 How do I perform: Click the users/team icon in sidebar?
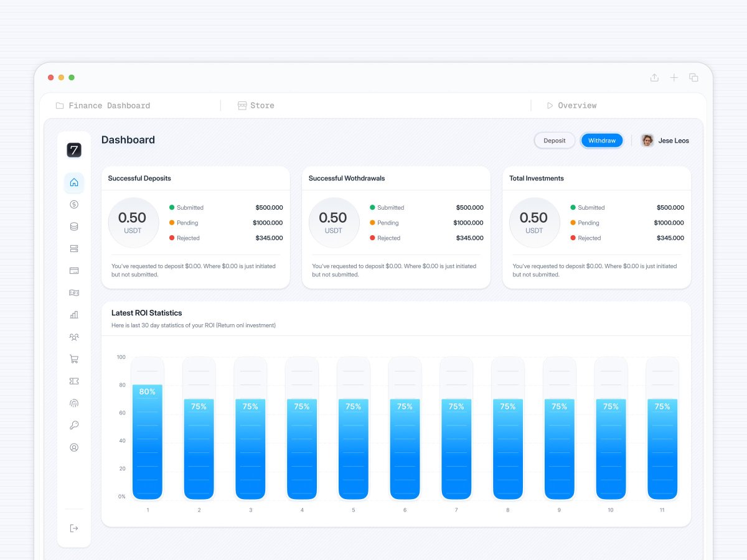click(x=74, y=337)
